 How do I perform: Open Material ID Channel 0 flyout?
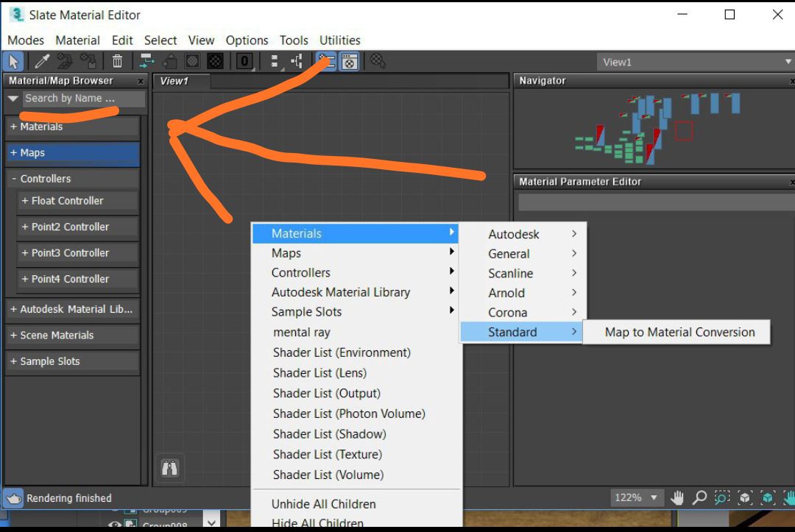(244, 62)
